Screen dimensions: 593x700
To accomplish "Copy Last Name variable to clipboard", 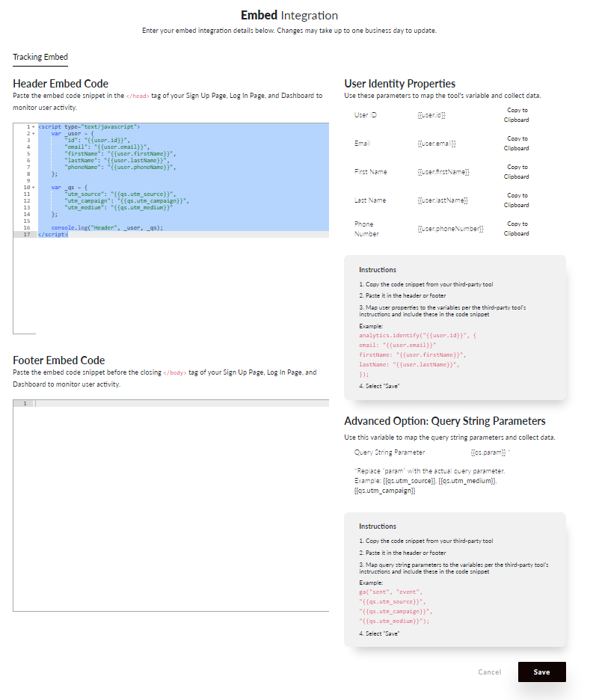I will [x=517, y=200].
